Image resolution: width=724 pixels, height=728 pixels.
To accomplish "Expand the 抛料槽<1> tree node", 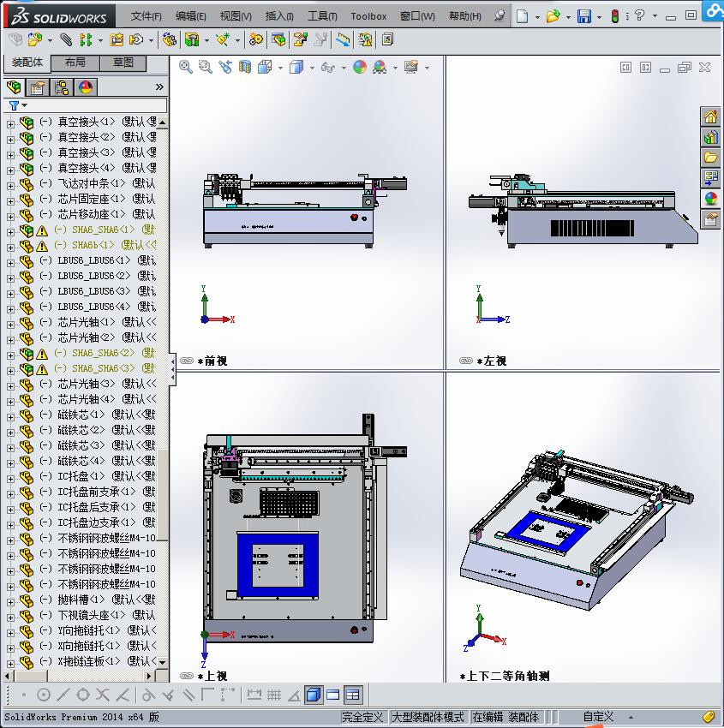I will click(x=10, y=602).
